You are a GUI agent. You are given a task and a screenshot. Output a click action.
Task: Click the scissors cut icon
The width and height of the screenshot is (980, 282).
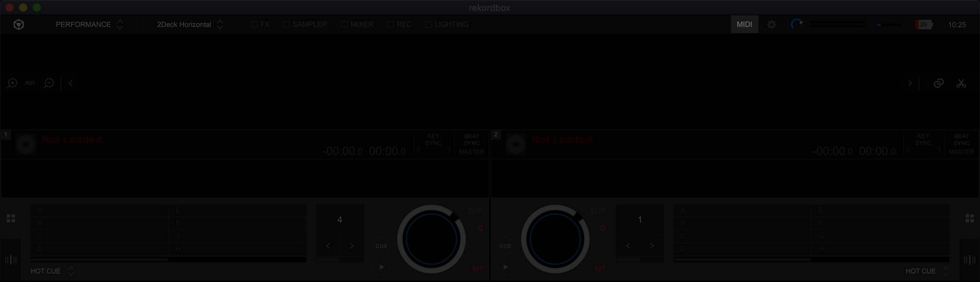[961, 83]
